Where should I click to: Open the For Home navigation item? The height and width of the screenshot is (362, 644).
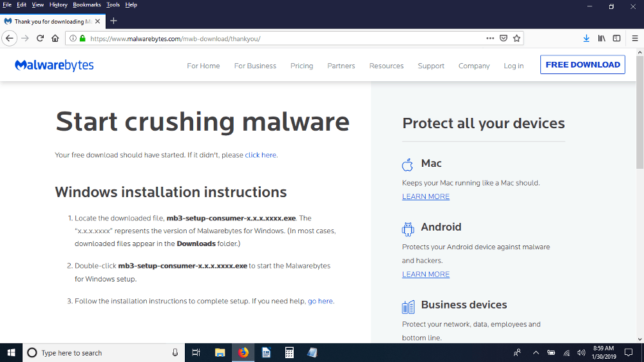point(204,66)
